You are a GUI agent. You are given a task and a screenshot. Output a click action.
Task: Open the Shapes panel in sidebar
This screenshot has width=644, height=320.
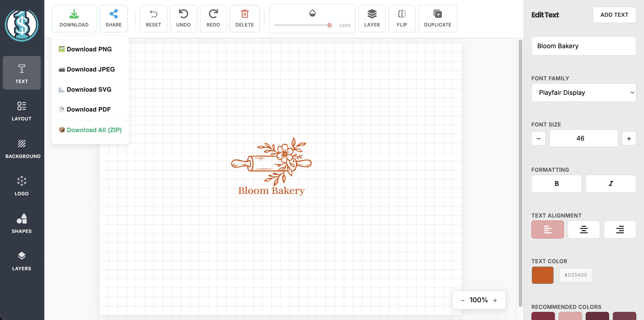(x=22, y=223)
